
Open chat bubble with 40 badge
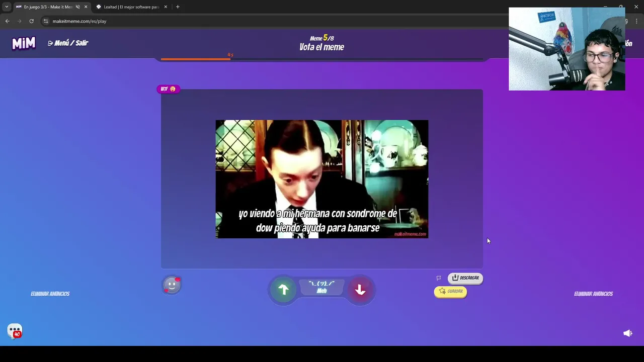point(15,331)
